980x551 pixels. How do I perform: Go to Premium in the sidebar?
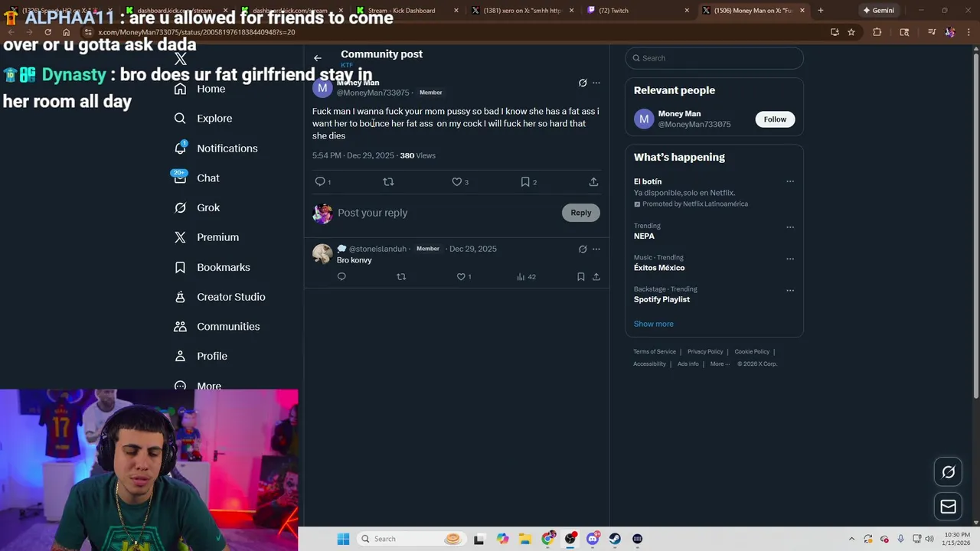[207, 237]
